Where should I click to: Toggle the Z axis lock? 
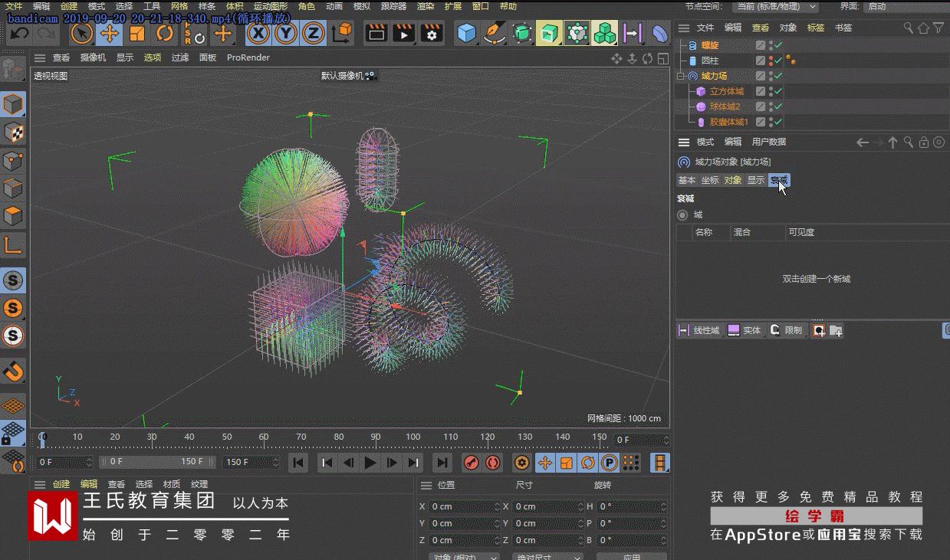point(313,34)
